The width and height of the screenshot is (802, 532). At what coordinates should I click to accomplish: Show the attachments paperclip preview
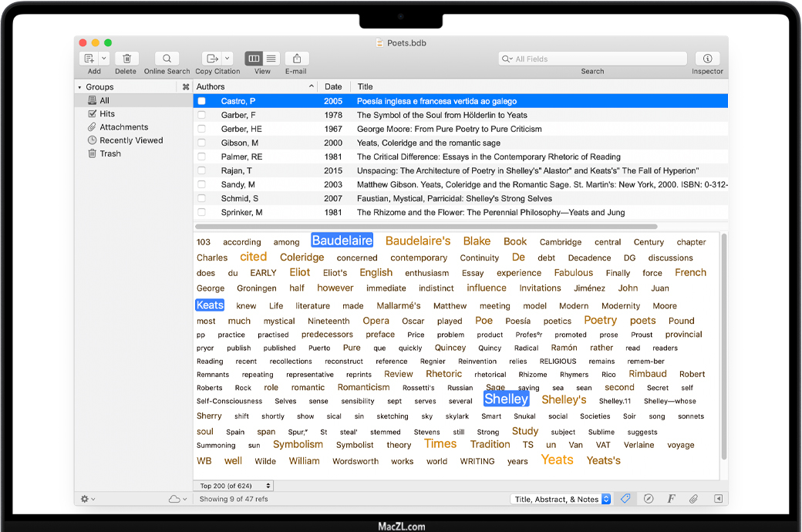point(693,499)
